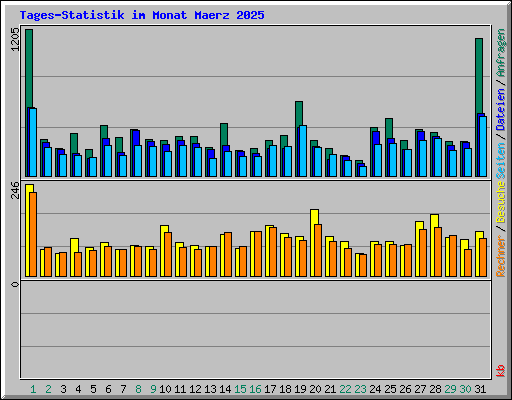Click the green Anfragen bar for day 19
Image resolution: width=512 pixels, height=400 pixels.
point(299,114)
